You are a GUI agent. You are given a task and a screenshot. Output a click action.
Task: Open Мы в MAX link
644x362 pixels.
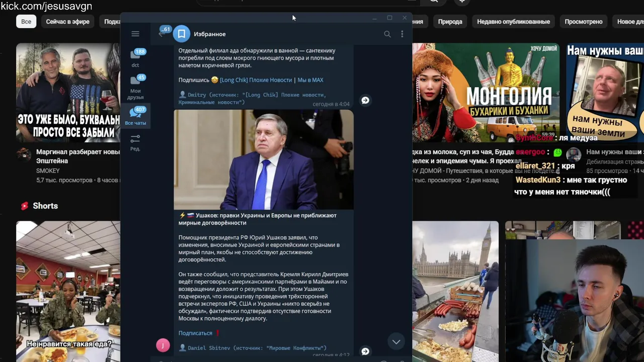(x=310, y=80)
